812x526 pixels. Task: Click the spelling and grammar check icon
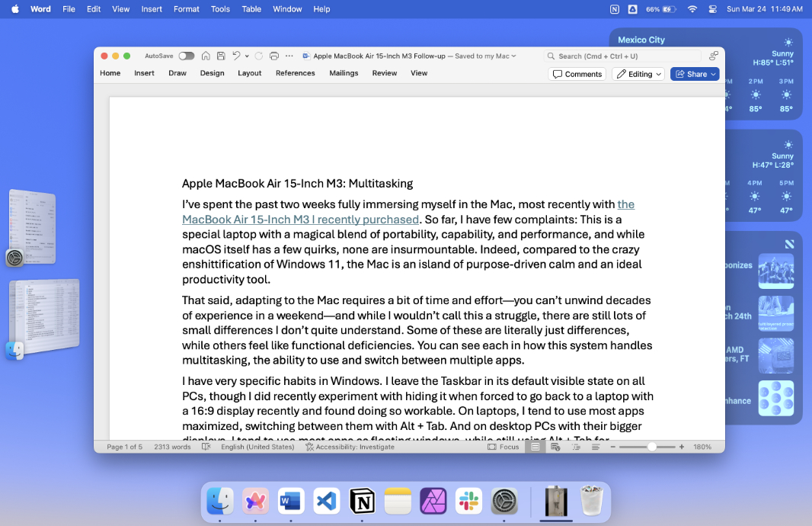(206, 447)
